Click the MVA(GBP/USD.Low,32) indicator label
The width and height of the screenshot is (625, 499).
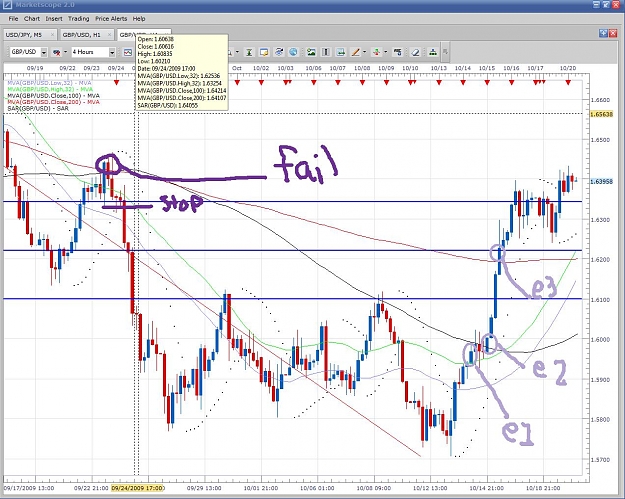click(x=49, y=83)
